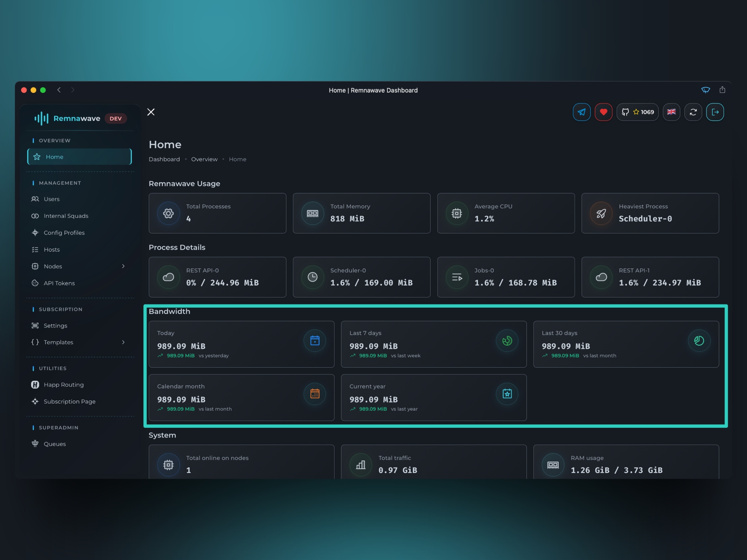Viewport: 747px width, 560px height.
Task: Click the red heart support icon
Action: [x=603, y=112]
